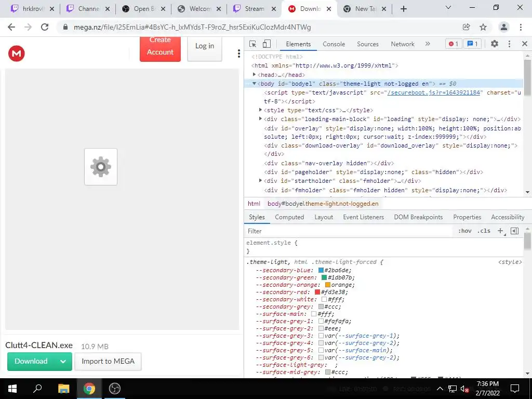
Task: Open DevTools settings gear
Action: pyautogui.click(x=495, y=44)
